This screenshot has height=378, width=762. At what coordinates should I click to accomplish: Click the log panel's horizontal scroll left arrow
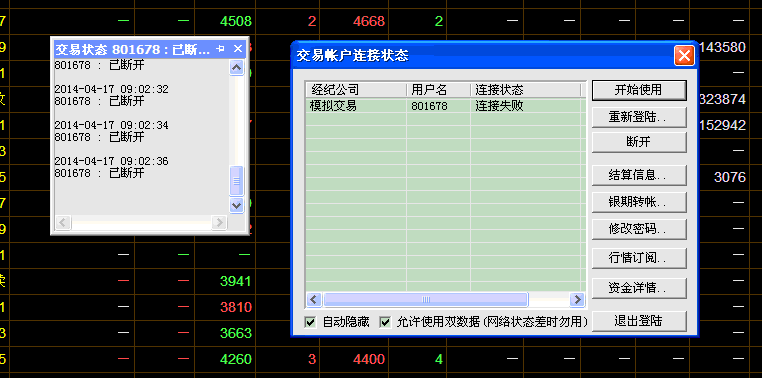pos(63,223)
